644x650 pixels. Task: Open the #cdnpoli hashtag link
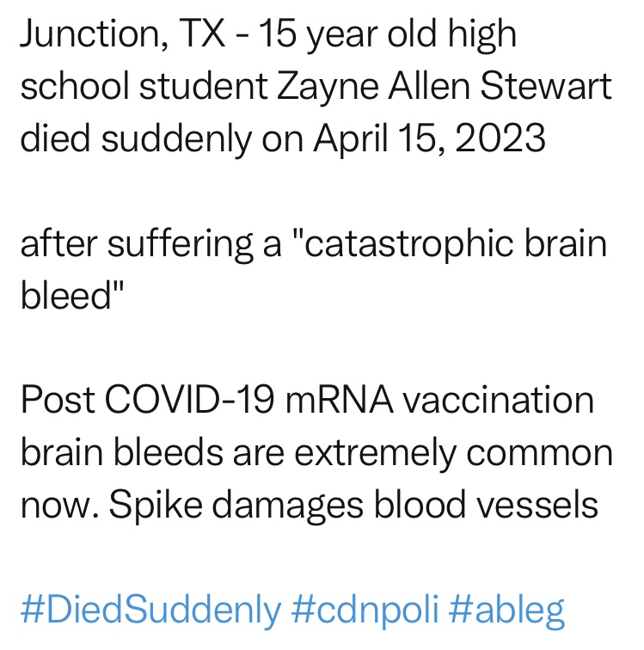point(365,610)
